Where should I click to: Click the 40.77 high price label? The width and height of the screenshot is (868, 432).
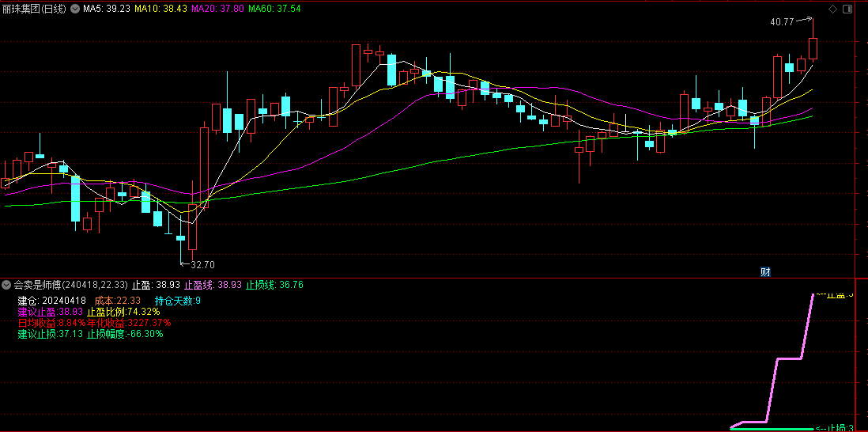click(782, 22)
